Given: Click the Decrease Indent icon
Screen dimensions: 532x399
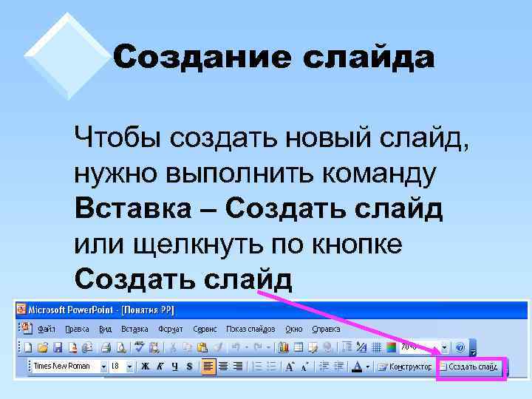Looking at the screenshot, I should (x=324, y=366).
